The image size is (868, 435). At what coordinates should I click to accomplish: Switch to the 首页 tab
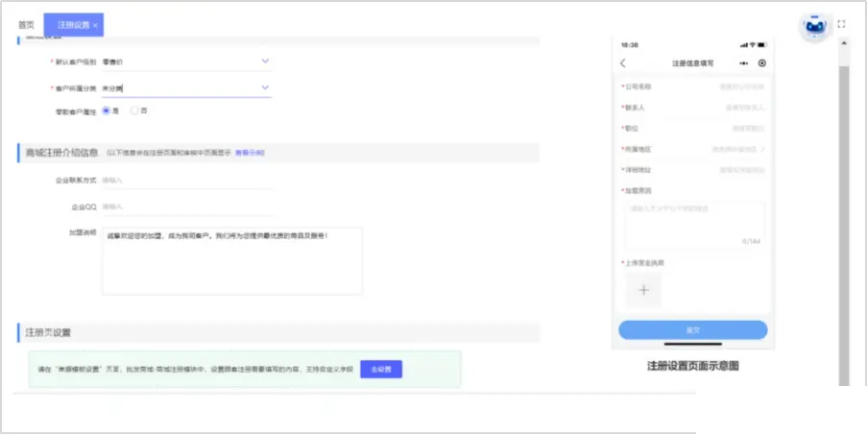point(26,25)
